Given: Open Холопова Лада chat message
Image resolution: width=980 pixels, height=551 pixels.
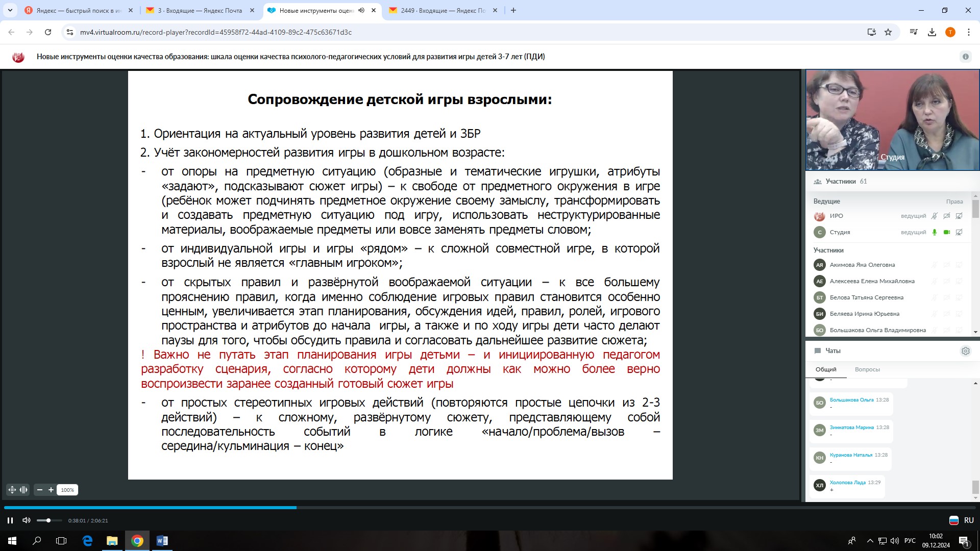Looking at the screenshot, I should click(847, 486).
